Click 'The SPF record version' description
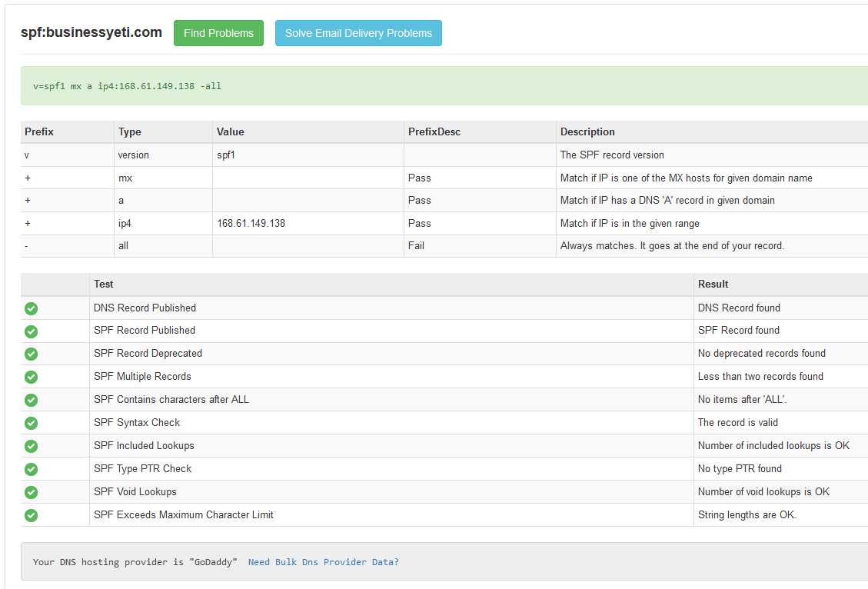The image size is (868, 589). 612,155
